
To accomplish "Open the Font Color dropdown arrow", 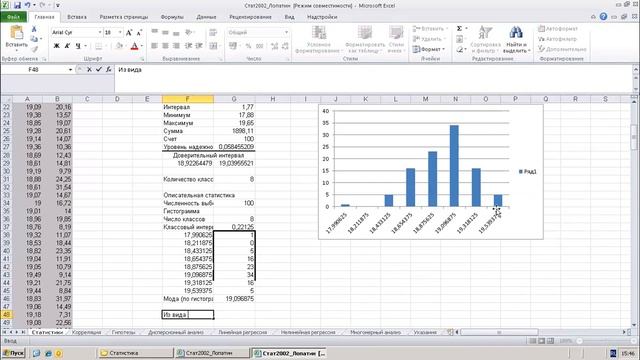I will 142,46.
